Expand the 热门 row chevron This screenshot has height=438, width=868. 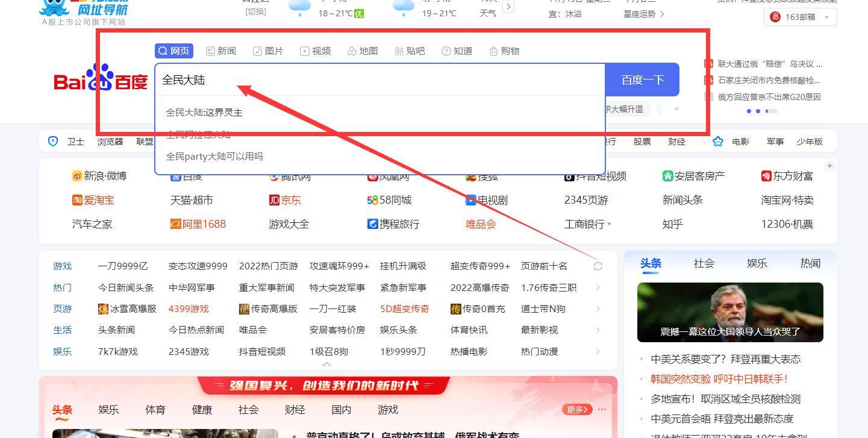pyautogui.click(x=598, y=287)
